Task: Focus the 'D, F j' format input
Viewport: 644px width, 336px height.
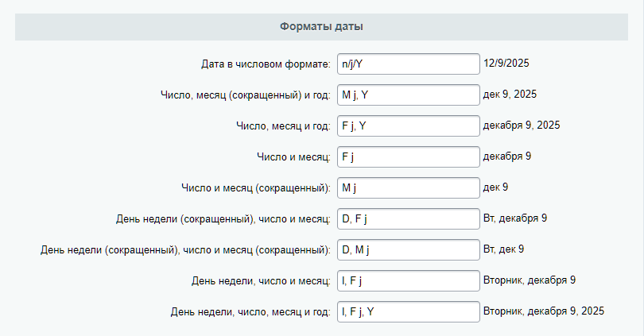Action: coord(408,218)
